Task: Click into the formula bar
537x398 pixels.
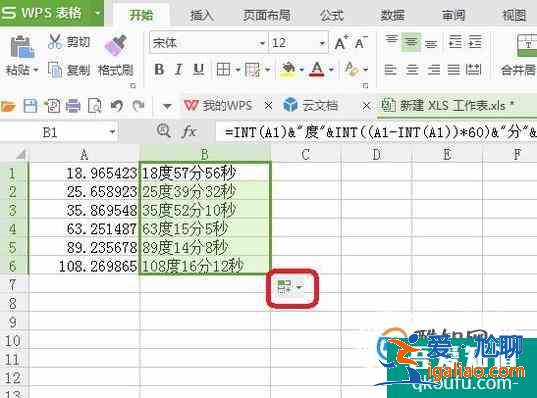Action: (x=376, y=132)
